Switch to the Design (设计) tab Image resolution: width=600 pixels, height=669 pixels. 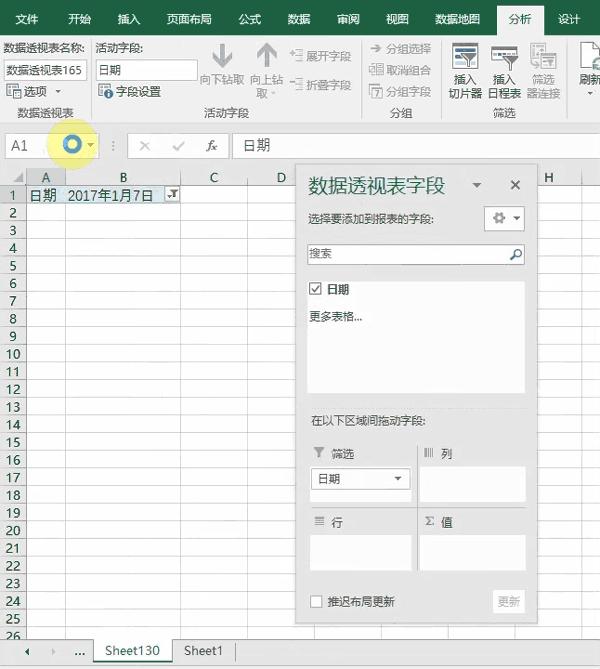click(569, 19)
